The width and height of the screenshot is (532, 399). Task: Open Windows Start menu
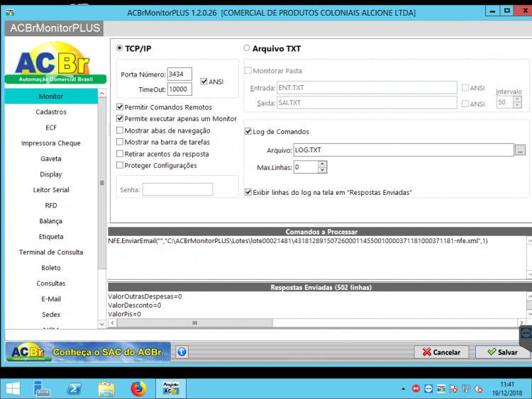13,388
